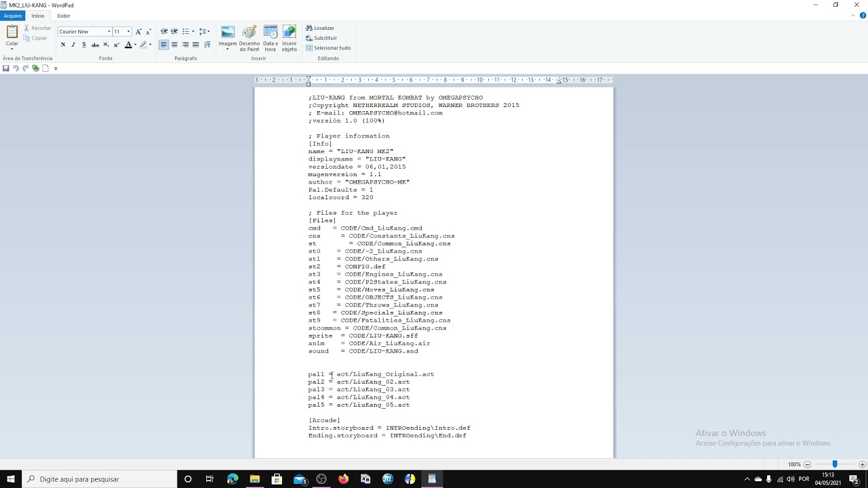This screenshot has height=488, width=868.
Task: Increase font size with grow font icon
Action: (x=138, y=32)
